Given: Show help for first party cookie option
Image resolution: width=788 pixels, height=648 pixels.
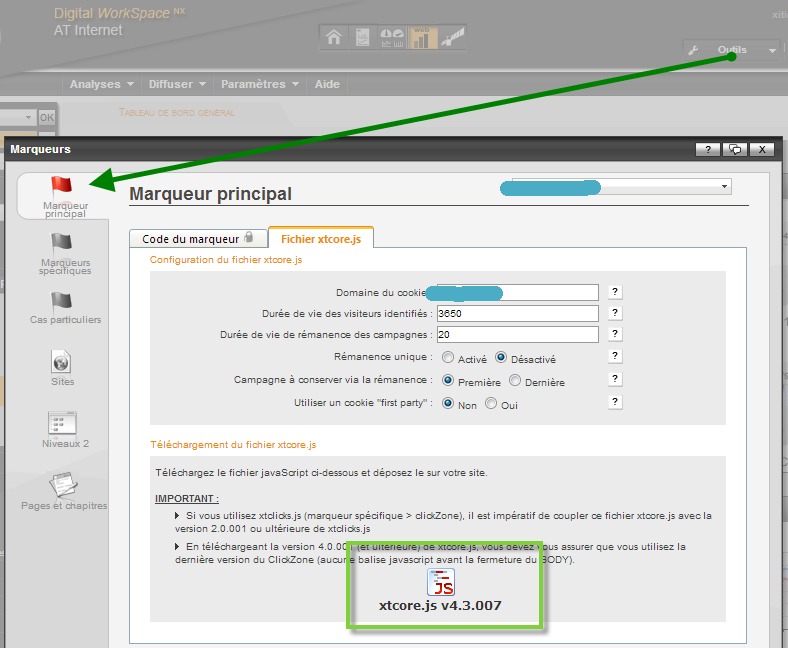Looking at the screenshot, I should tap(615, 402).
